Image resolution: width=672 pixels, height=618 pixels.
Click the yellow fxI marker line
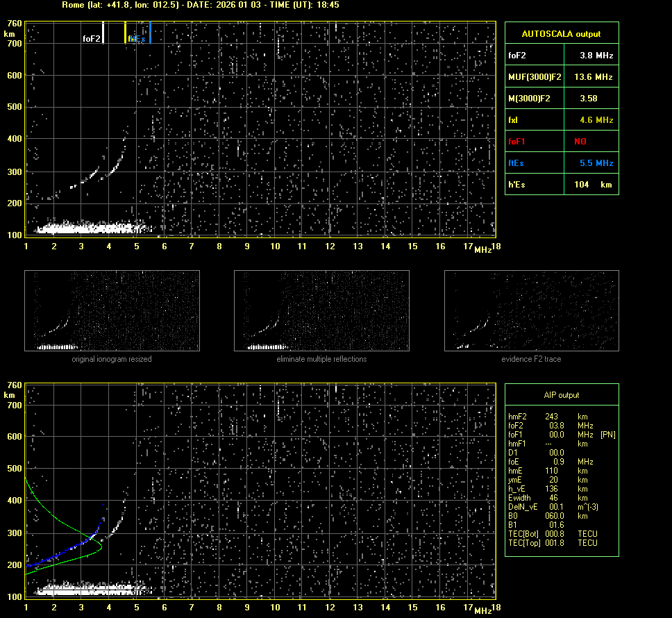tap(126, 33)
